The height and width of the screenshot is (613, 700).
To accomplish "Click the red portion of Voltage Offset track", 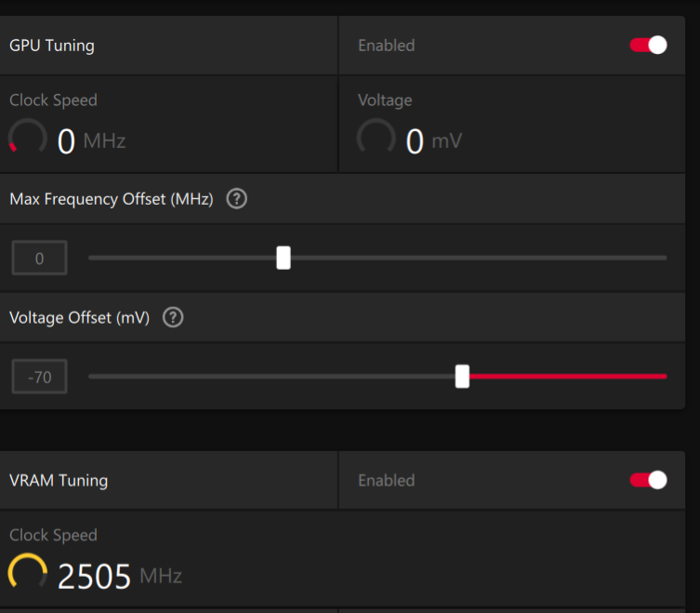I will 568,377.
